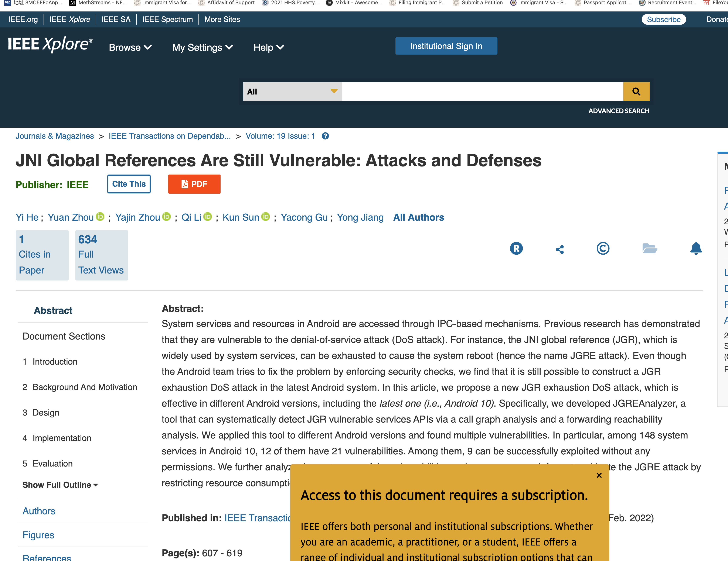Image resolution: width=728 pixels, height=561 pixels.
Task: Click the search magnifier button
Action: (636, 92)
